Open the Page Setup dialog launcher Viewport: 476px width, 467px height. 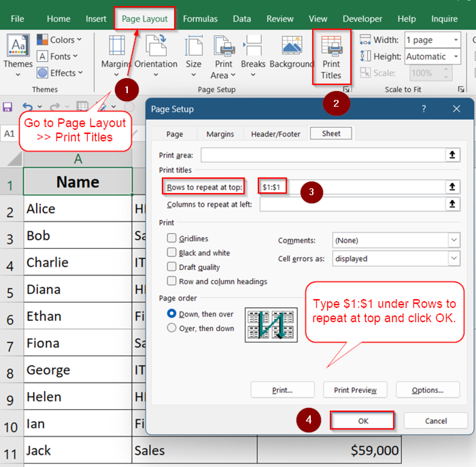[347, 90]
